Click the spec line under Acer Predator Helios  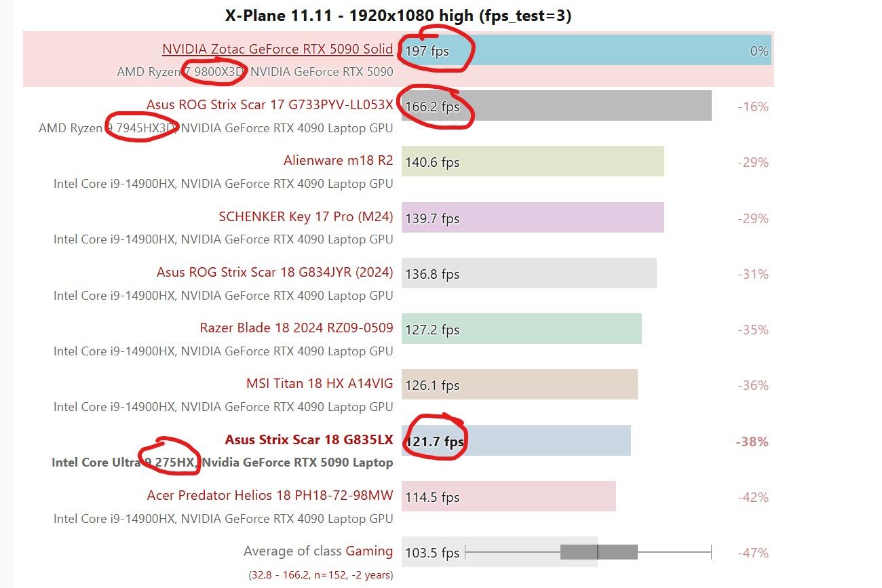pyautogui.click(x=223, y=518)
